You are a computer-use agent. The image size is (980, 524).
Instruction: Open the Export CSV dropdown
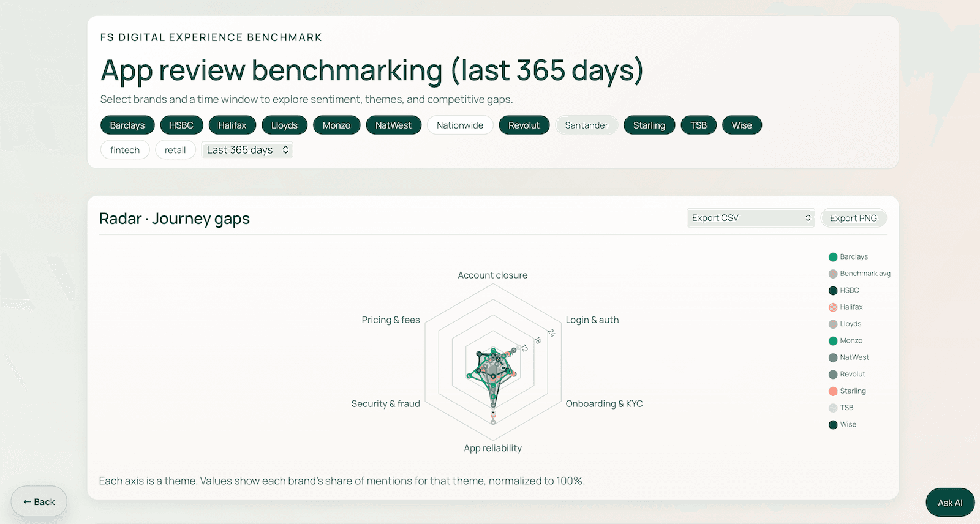coord(750,218)
